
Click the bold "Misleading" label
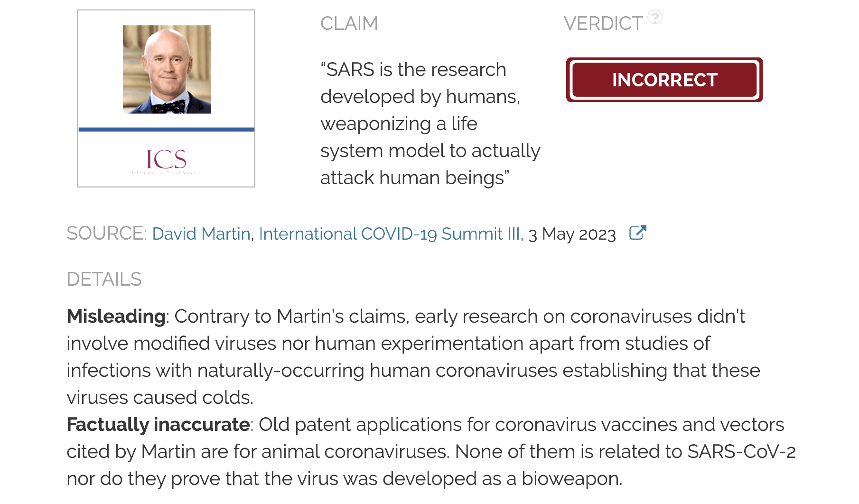pos(116,316)
